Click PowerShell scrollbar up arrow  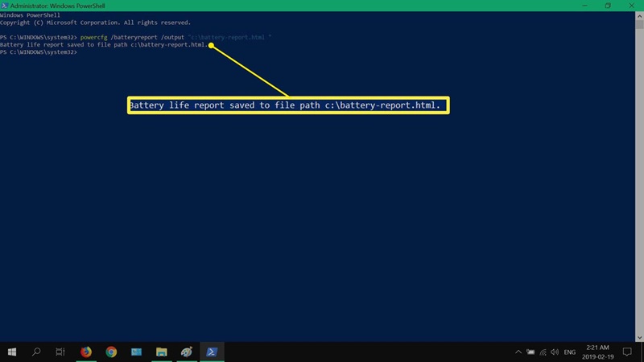[x=639, y=16]
